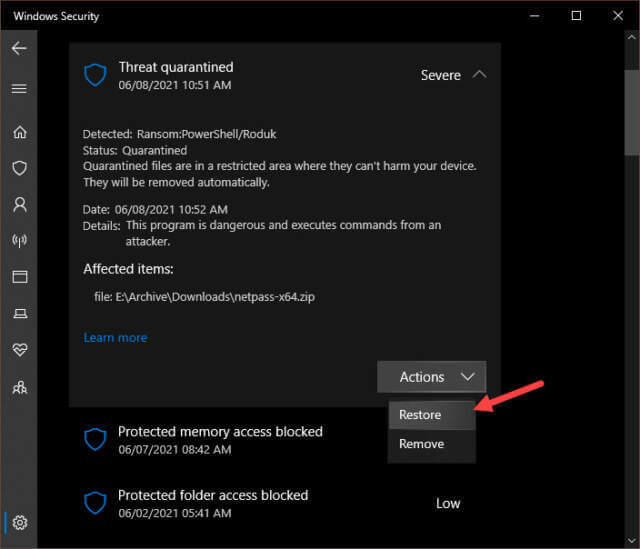Open Device performance & health heart icon

click(20, 349)
